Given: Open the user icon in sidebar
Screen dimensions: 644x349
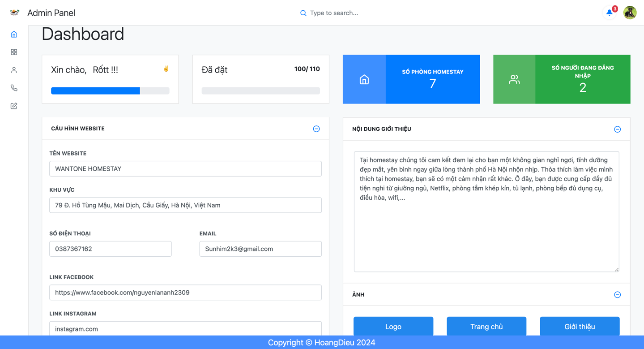Looking at the screenshot, I should (x=14, y=70).
